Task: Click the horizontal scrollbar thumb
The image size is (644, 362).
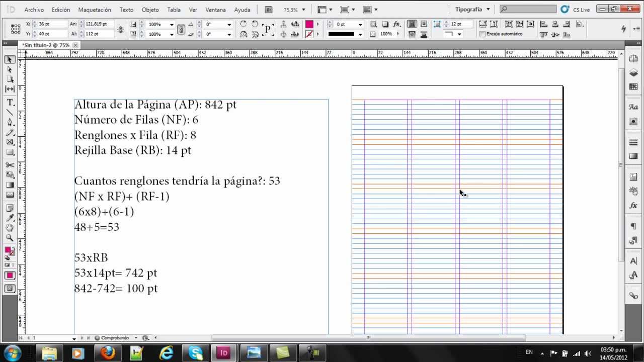Action: [368, 338]
